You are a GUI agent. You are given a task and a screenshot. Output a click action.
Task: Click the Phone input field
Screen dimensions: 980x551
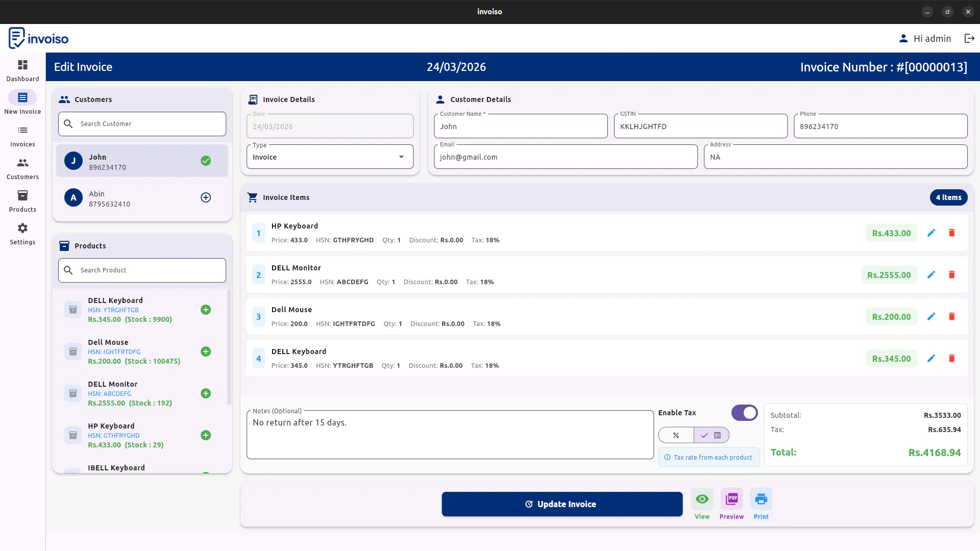click(880, 127)
